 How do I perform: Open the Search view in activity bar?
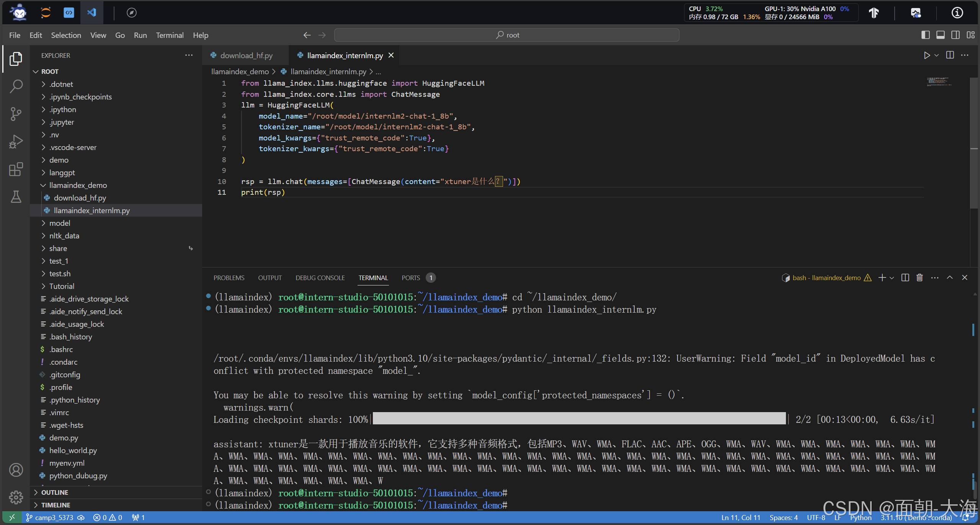coord(16,86)
